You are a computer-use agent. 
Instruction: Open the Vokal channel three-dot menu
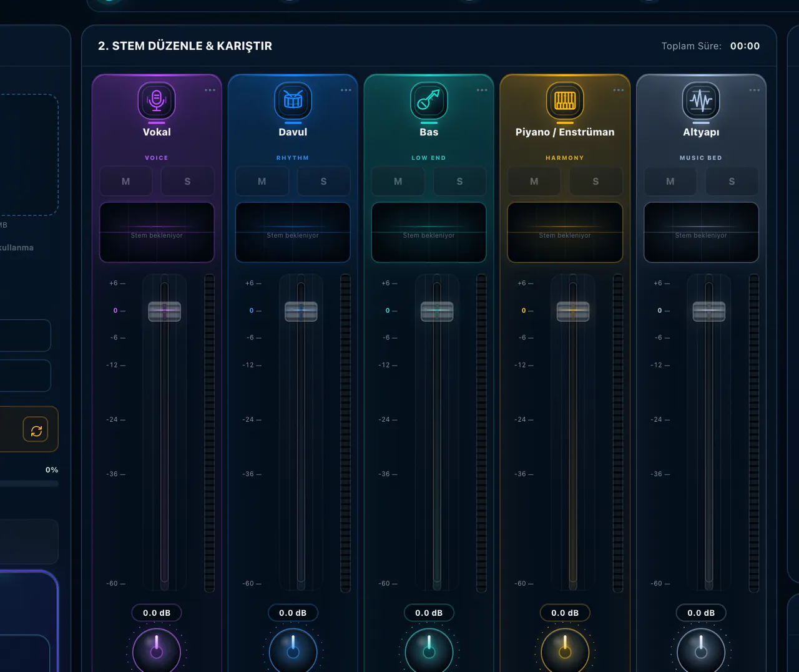[210, 90]
